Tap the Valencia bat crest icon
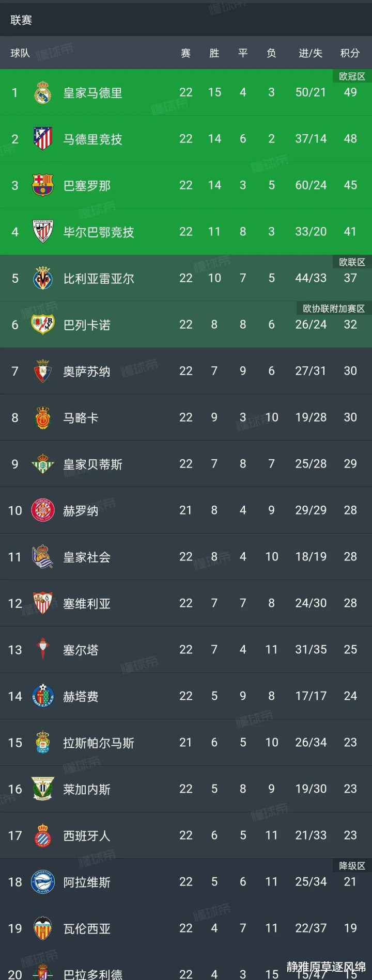This screenshot has width=372, height=980. [x=43, y=928]
